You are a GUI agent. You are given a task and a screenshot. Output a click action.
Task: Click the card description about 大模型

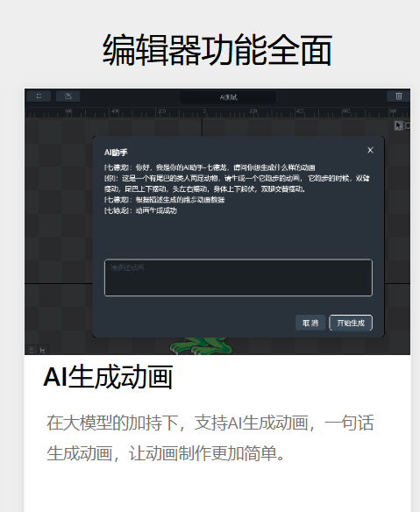(x=210, y=437)
